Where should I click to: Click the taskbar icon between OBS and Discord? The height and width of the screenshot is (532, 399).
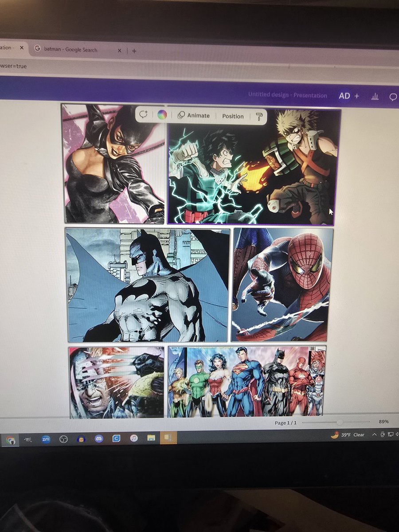(81, 439)
